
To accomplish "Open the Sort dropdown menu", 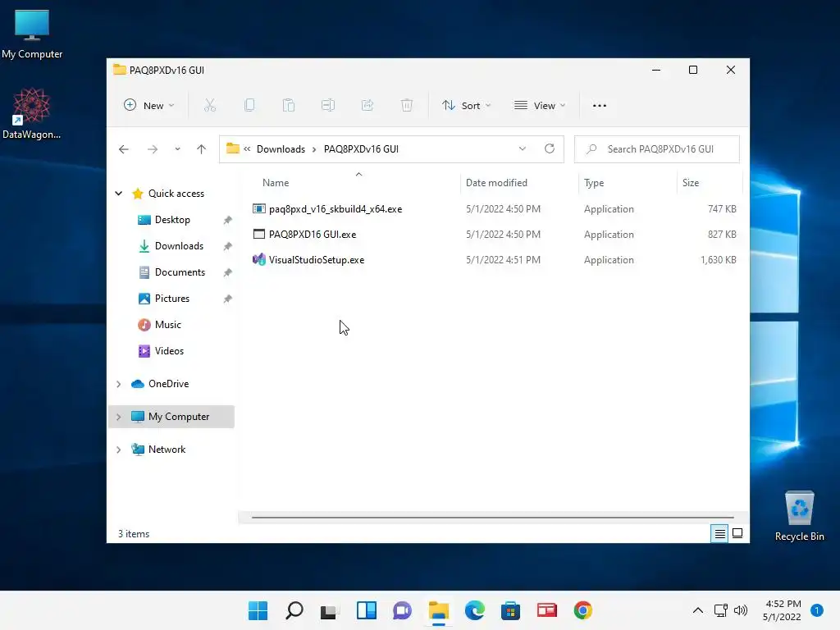I will (466, 106).
